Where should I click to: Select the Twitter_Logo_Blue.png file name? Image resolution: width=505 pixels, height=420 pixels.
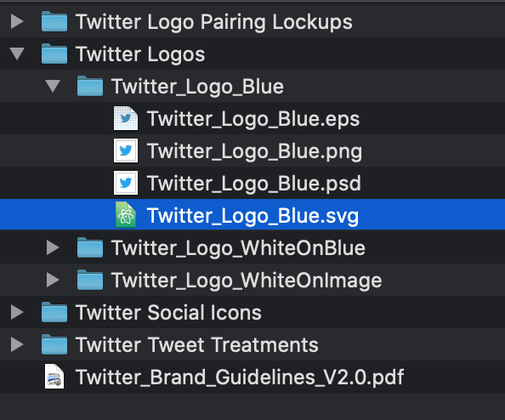pos(254,151)
